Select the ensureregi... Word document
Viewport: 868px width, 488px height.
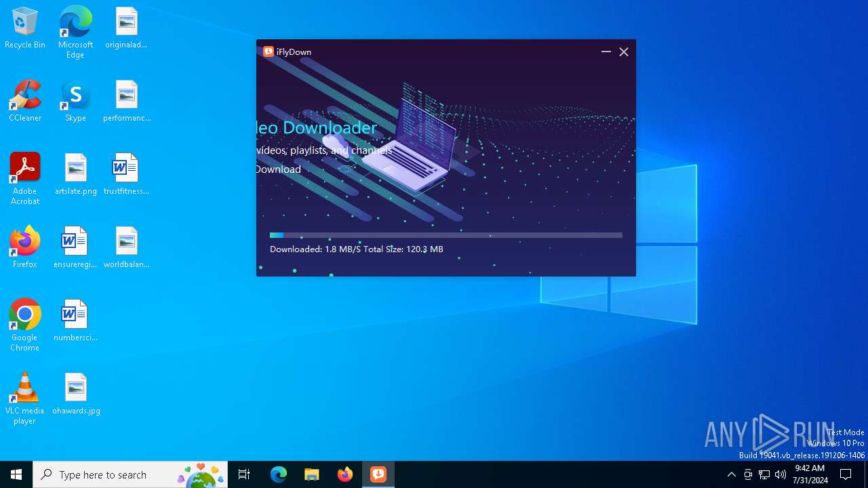(x=75, y=248)
